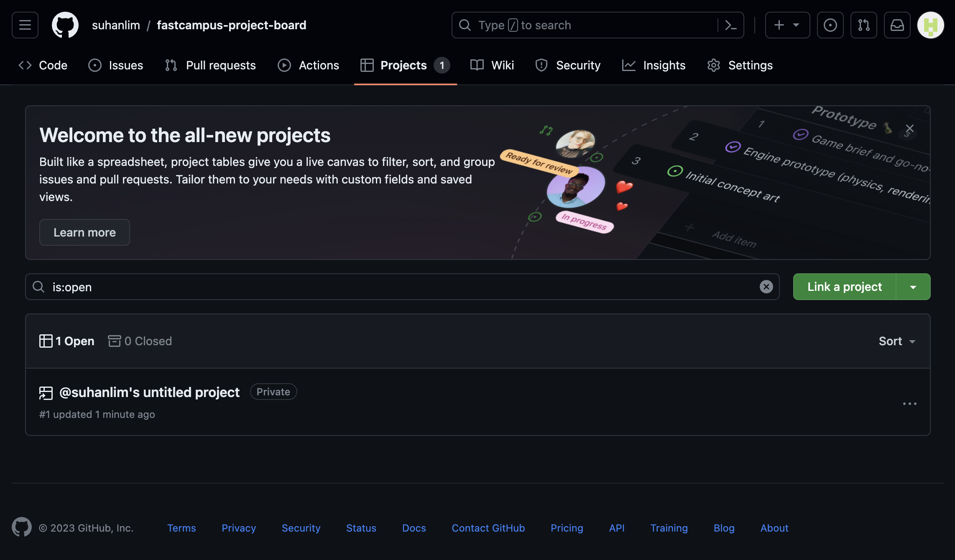Viewport: 955px width, 560px height.
Task: Open the user avatar menu
Action: [x=930, y=25]
